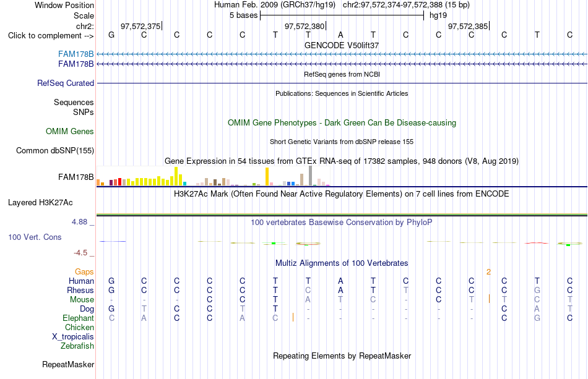Select the Human species label
The image size is (588, 379).
tap(81, 281)
